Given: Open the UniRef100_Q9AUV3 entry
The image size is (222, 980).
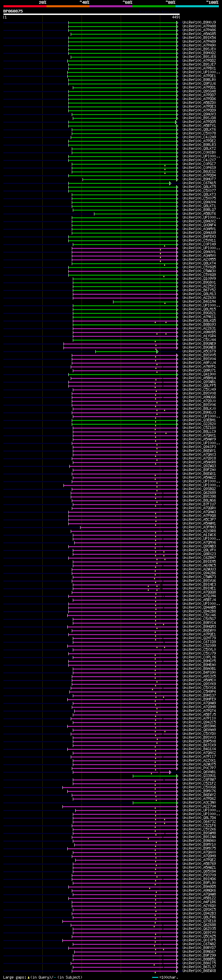Looking at the screenshot, I should point(199,114).
